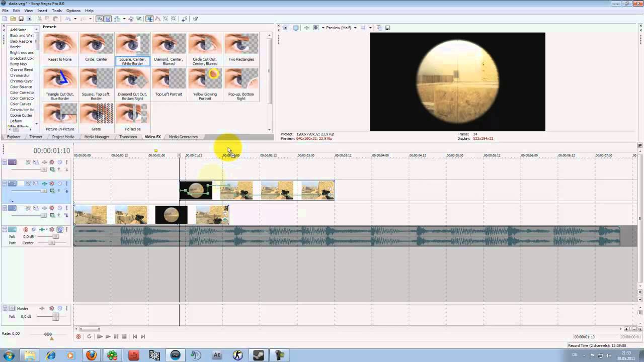Open Track FX on video track 2
The width and height of the screenshot is (644, 362).
tap(44, 183)
